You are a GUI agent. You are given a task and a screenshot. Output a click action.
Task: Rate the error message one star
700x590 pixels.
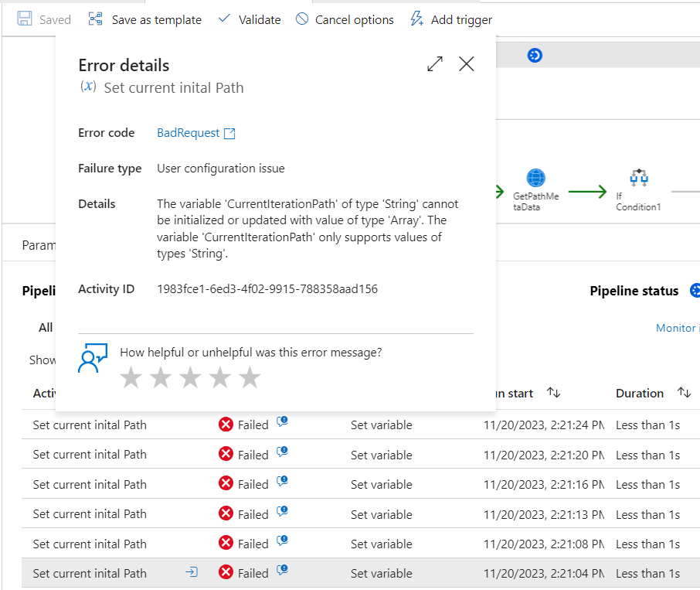pyautogui.click(x=131, y=378)
